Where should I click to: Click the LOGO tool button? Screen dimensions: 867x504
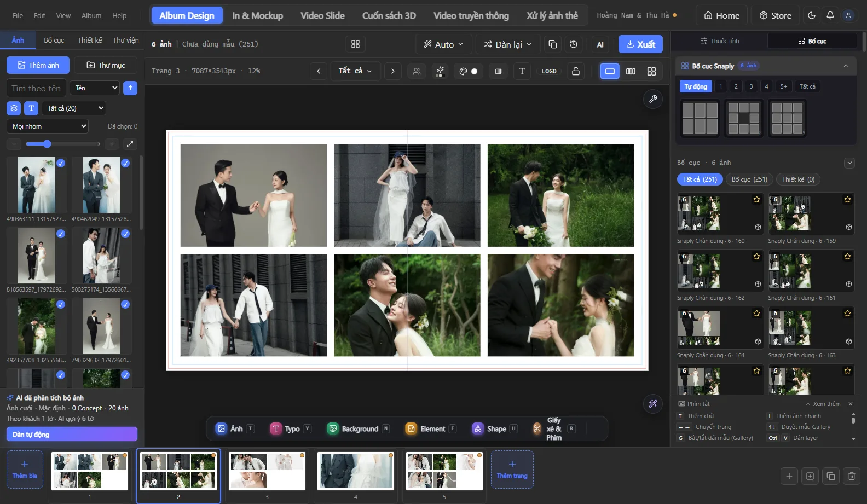click(549, 71)
